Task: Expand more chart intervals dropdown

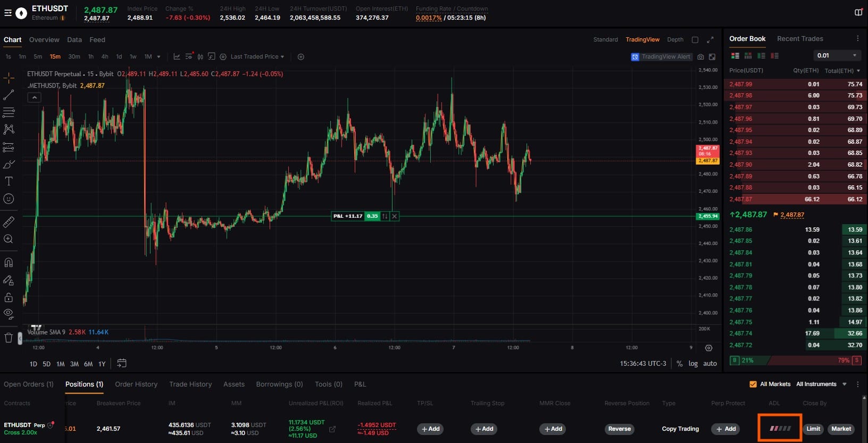Action: (158, 57)
